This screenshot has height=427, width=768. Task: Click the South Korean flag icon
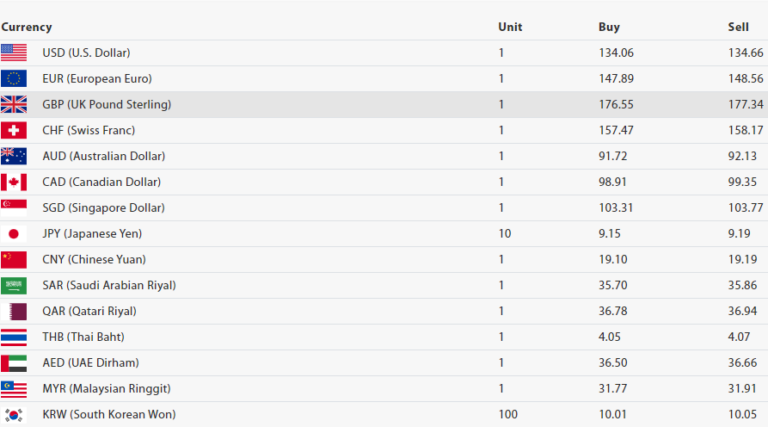coord(14,414)
